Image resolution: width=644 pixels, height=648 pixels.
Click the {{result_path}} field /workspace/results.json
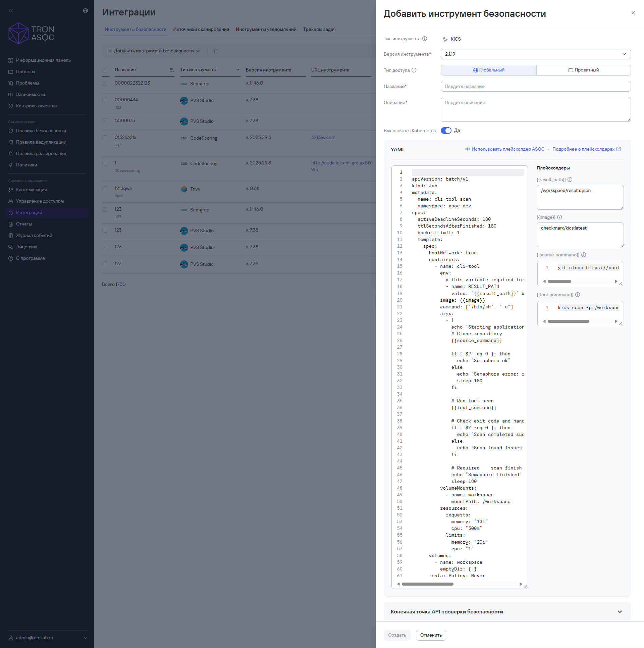click(x=580, y=197)
